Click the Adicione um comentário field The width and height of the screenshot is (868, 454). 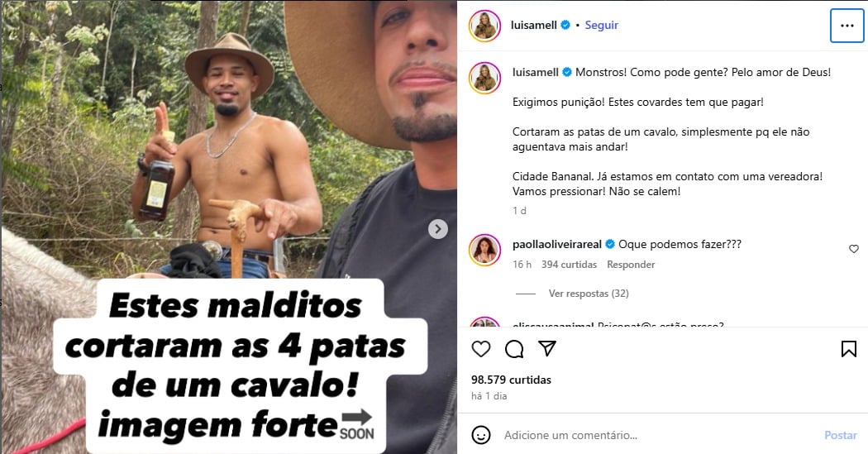pyautogui.click(x=659, y=435)
